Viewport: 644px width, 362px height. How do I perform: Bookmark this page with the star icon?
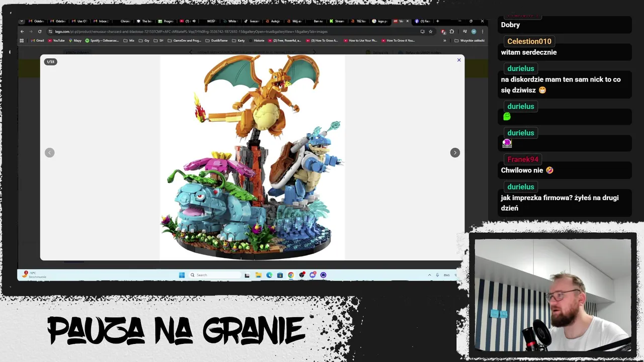coord(431,31)
